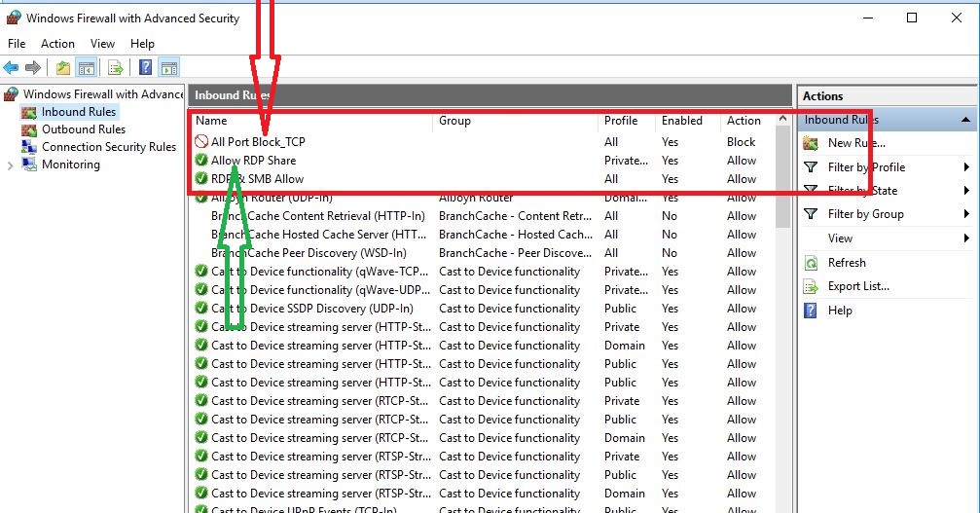Click Filter by Group action
The height and width of the screenshot is (513, 980).
865,214
